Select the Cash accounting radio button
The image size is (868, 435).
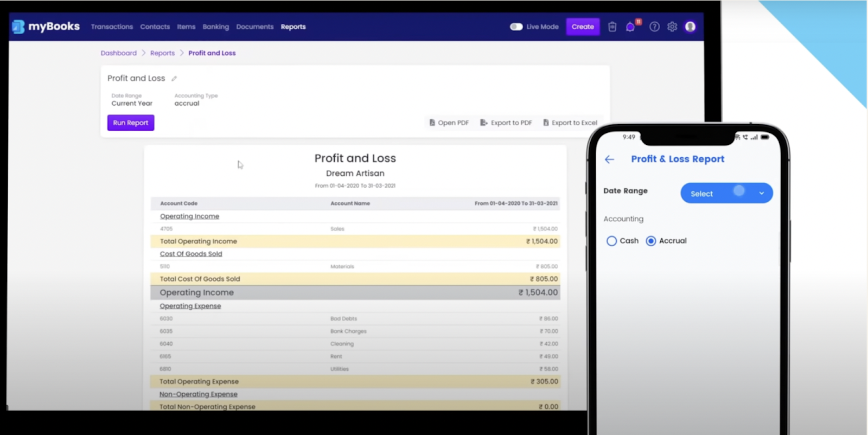click(x=611, y=241)
